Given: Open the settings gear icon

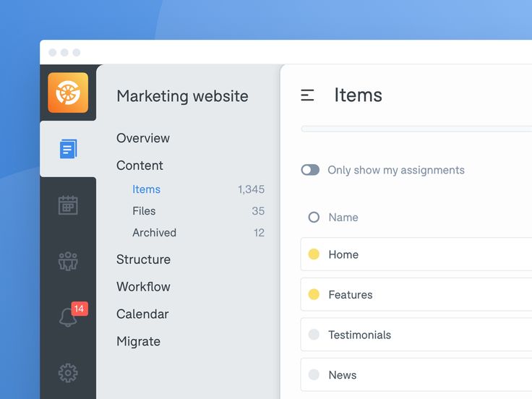Looking at the screenshot, I should click(x=68, y=373).
